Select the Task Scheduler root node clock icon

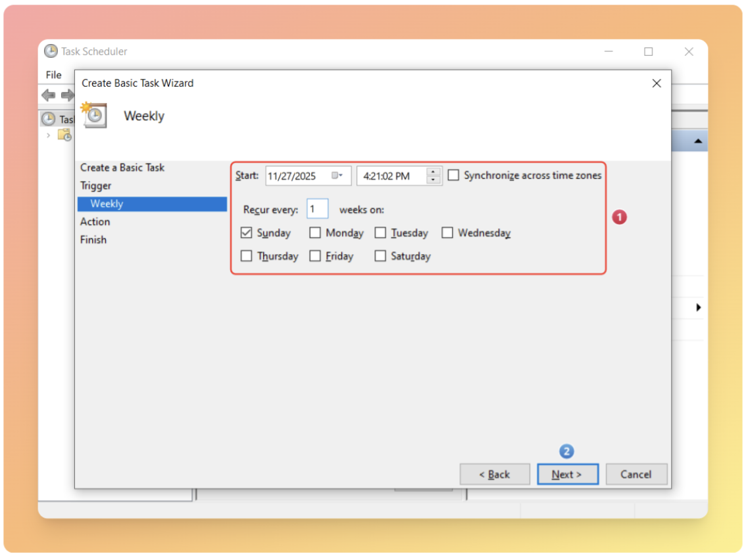[x=49, y=119]
